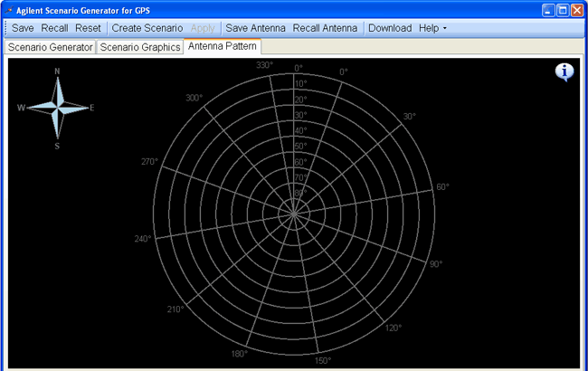Open the Scenario Graphics tab
This screenshot has height=371, width=588.
[x=140, y=47]
